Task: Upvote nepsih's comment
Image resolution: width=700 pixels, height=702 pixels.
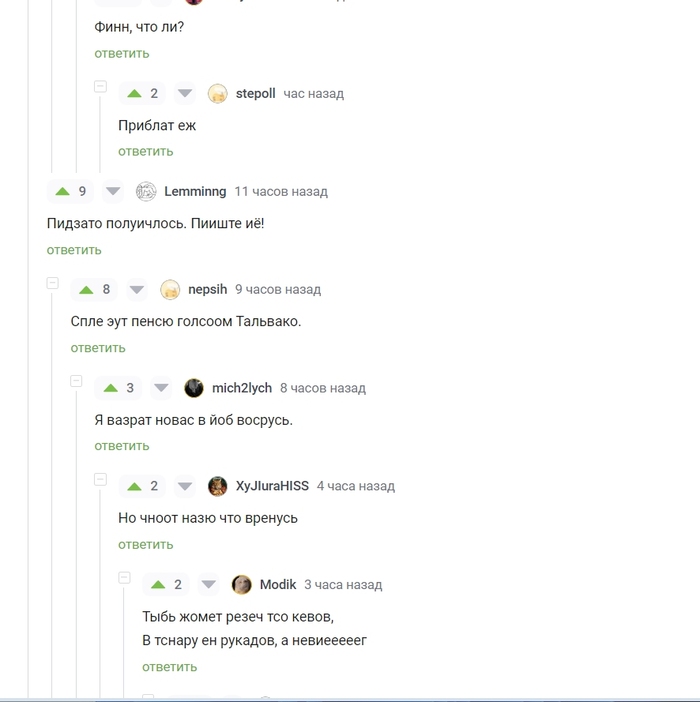Action: [x=86, y=290]
